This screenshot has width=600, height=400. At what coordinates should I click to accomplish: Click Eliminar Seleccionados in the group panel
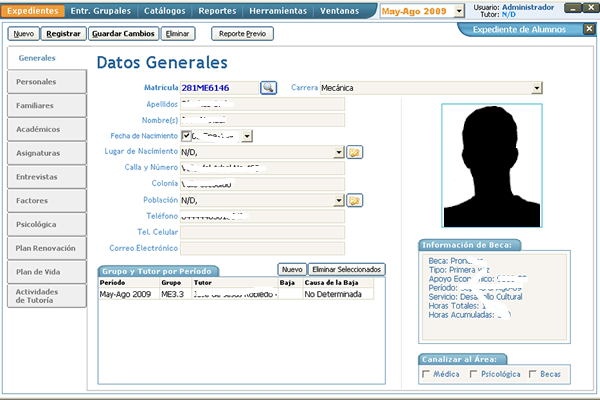click(x=345, y=269)
